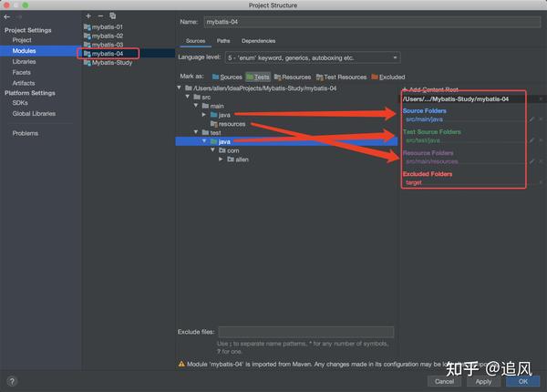Open the Problems section

tap(26, 133)
